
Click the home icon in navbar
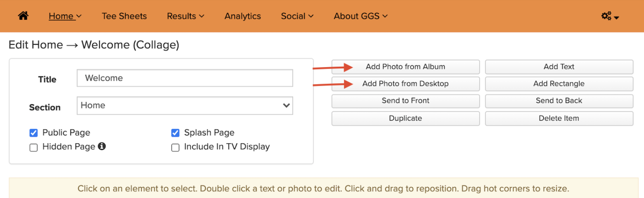pyautogui.click(x=24, y=16)
